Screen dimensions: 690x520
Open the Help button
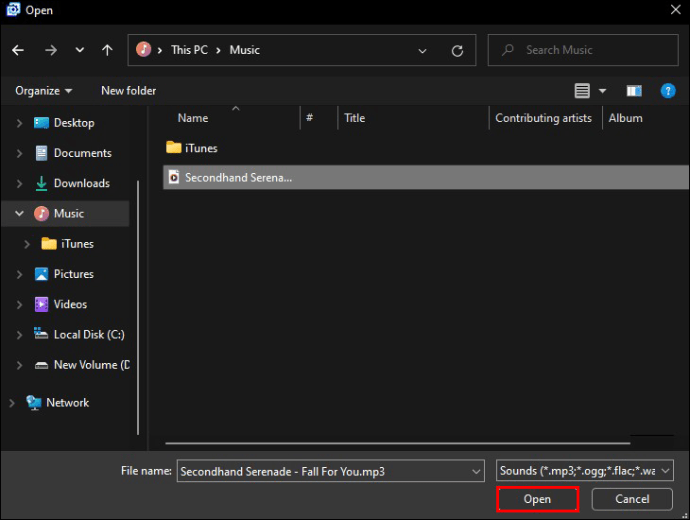click(x=668, y=91)
